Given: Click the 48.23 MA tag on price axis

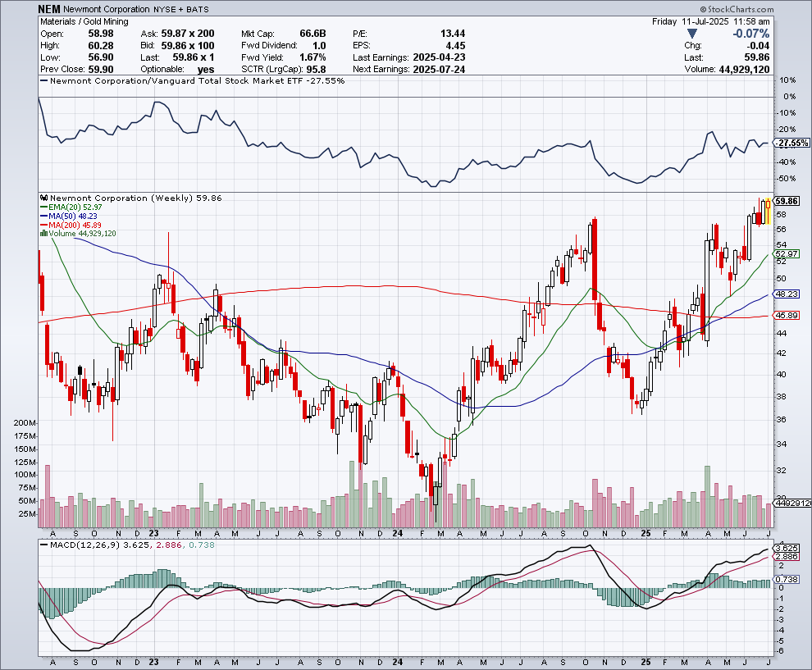Looking at the screenshot, I should (x=786, y=294).
